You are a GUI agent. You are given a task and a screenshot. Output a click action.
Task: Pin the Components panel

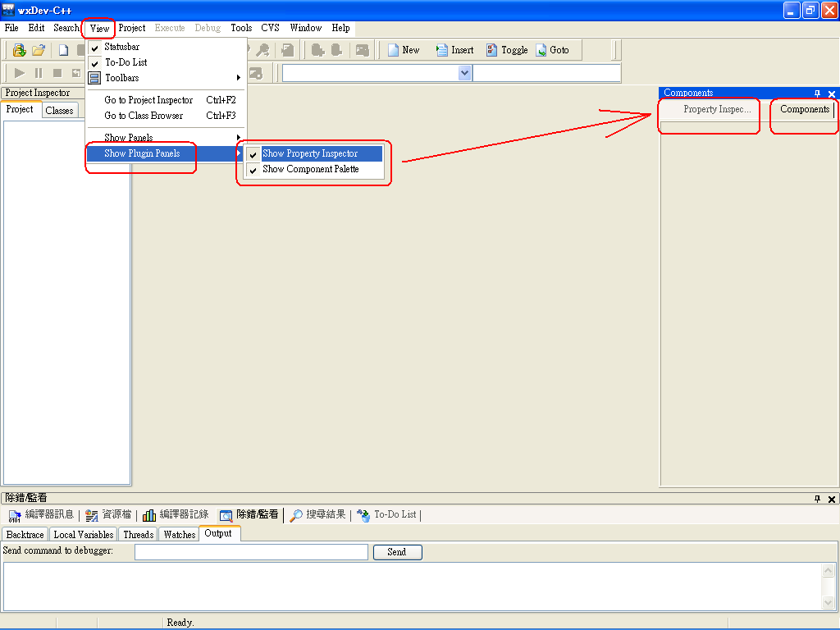click(x=817, y=94)
